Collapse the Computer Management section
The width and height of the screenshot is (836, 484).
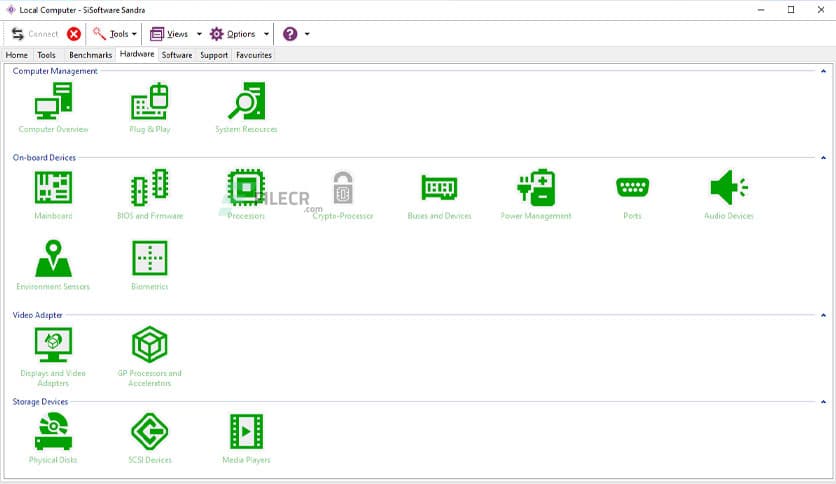(823, 71)
